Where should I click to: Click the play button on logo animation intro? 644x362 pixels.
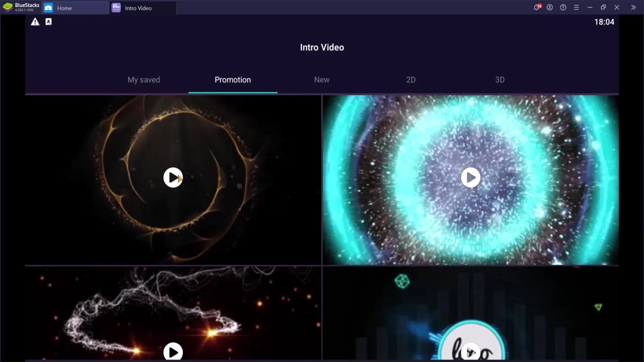470,351
